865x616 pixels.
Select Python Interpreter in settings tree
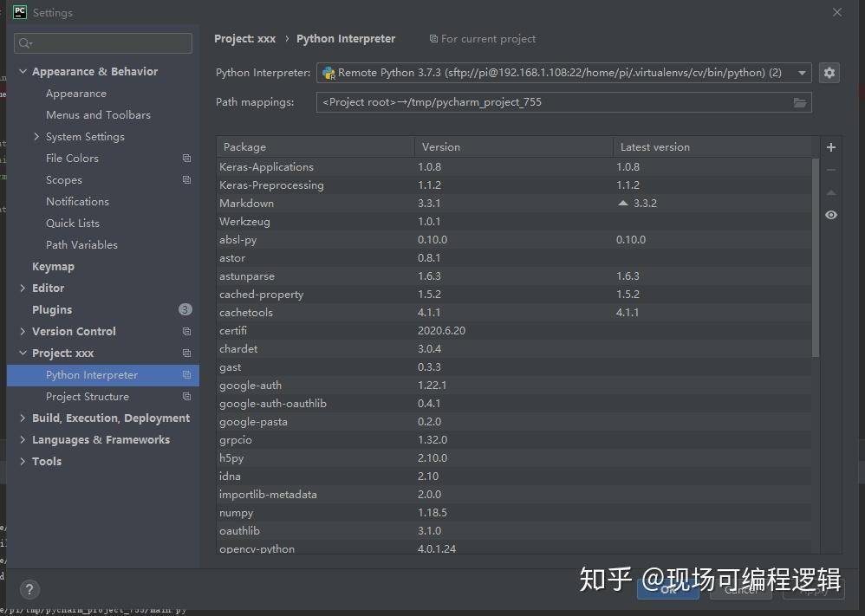pos(92,374)
